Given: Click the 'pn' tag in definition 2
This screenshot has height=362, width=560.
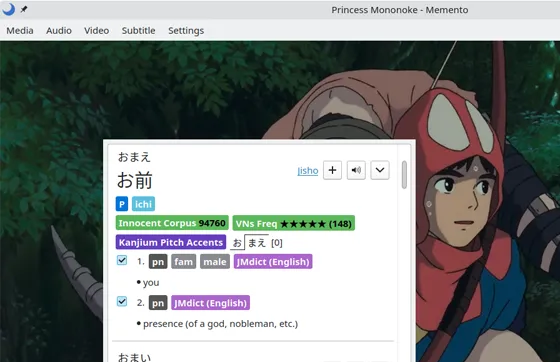Looking at the screenshot, I should pyautogui.click(x=158, y=303).
